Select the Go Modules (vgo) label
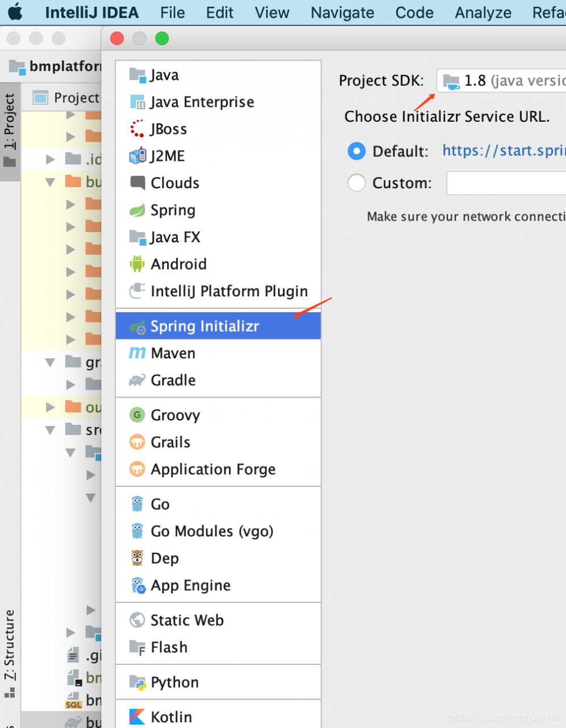This screenshot has width=566, height=728. 212,531
